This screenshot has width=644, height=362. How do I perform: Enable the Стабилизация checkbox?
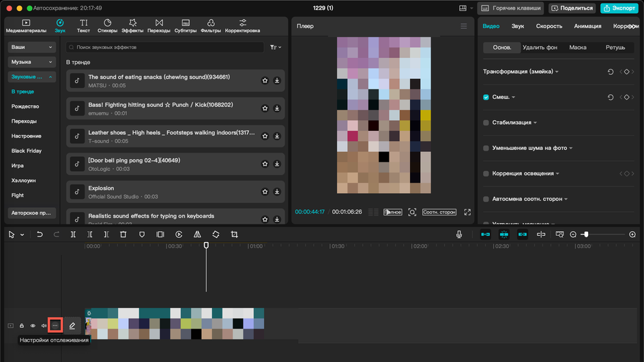click(486, 123)
